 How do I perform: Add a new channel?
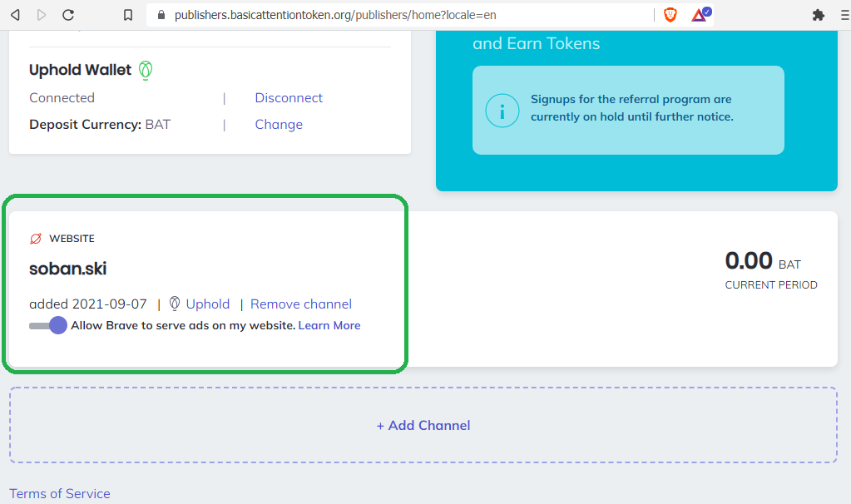[423, 425]
